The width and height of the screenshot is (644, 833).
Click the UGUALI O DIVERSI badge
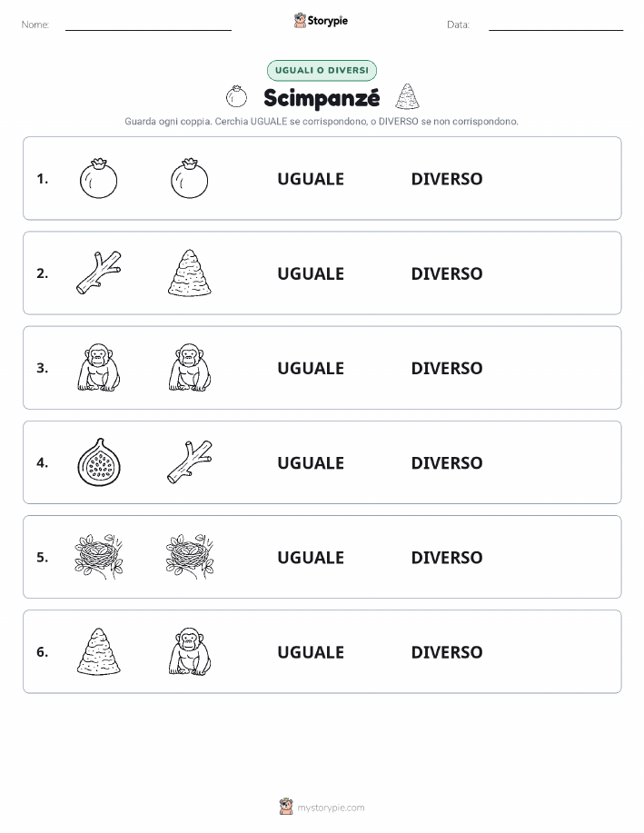click(322, 70)
